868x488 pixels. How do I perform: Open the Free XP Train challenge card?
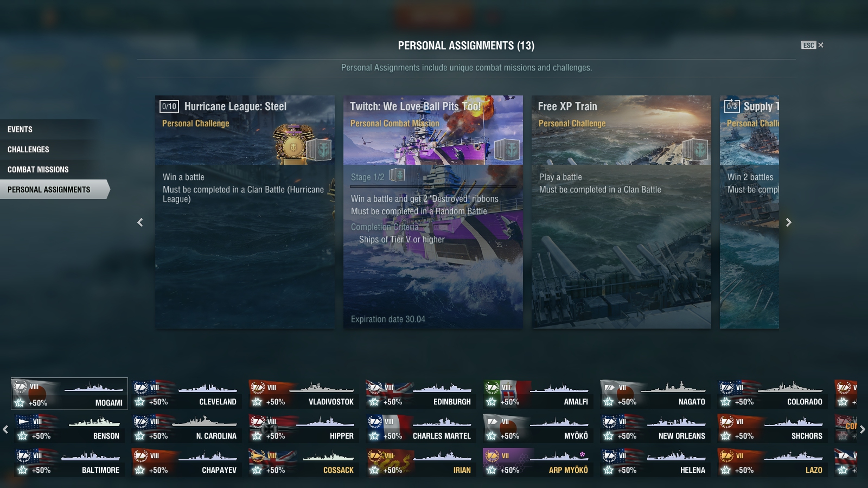[621, 212]
